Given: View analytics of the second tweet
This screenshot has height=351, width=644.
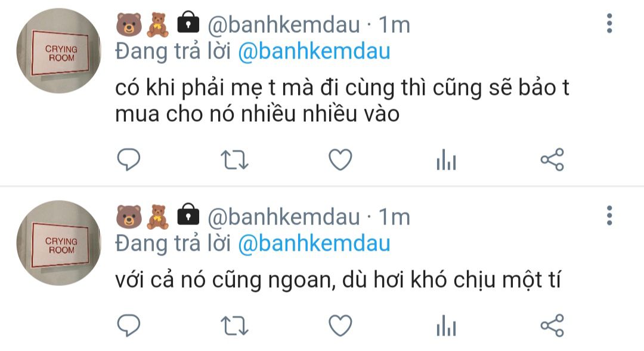Looking at the screenshot, I should (x=447, y=325).
